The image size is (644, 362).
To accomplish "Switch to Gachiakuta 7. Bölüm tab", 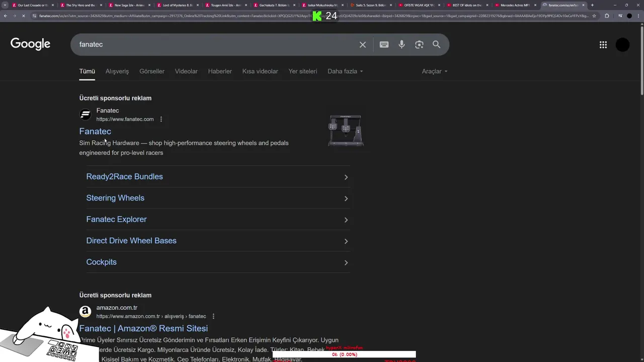I will pos(274,5).
